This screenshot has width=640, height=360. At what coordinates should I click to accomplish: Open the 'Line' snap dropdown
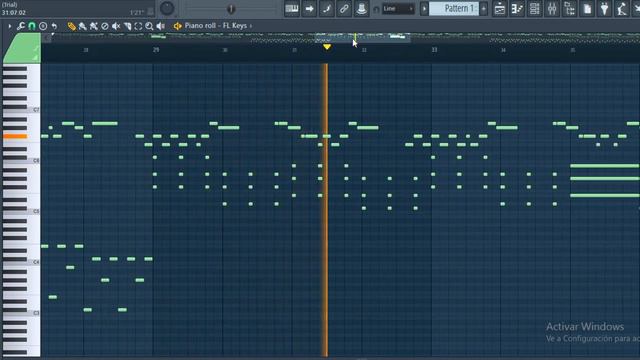(398, 9)
